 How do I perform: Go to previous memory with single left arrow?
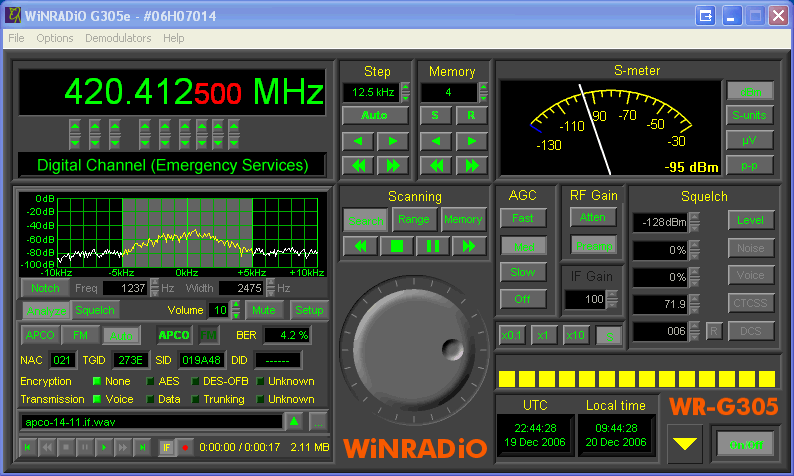pyautogui.click(x=436, y=141)
